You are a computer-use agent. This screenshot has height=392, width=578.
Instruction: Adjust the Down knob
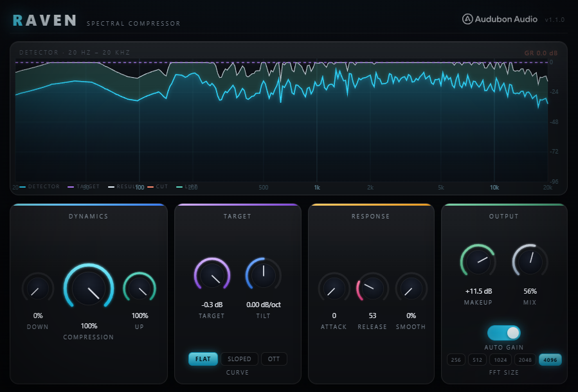tap(38, 289)
